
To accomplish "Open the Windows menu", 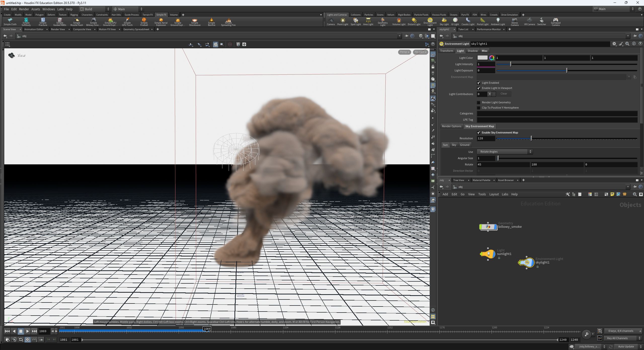I will tap(49, 9).
